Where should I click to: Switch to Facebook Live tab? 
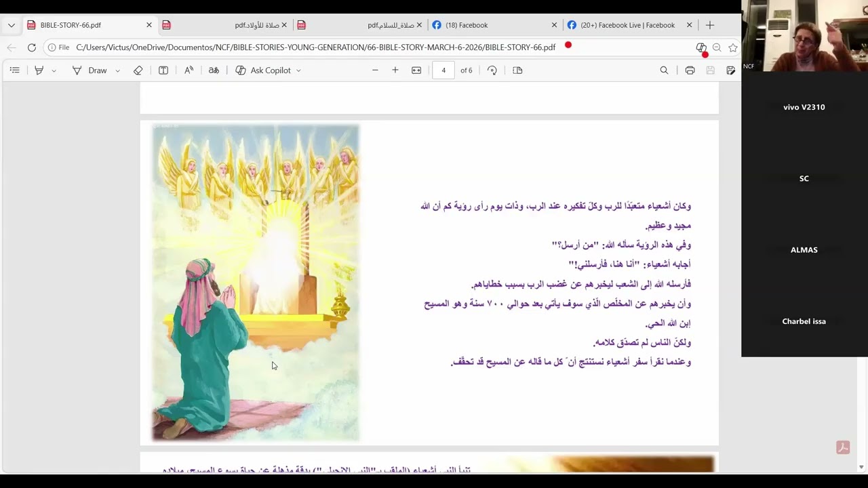point(629,25)
